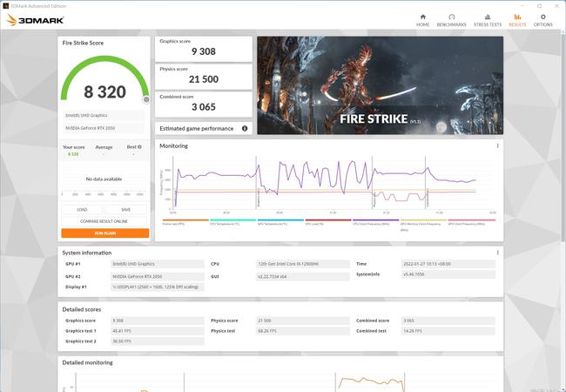Click the Detailed scores Physics score value
The width and height of the screenshot is (566, 392).
point(302,321)
